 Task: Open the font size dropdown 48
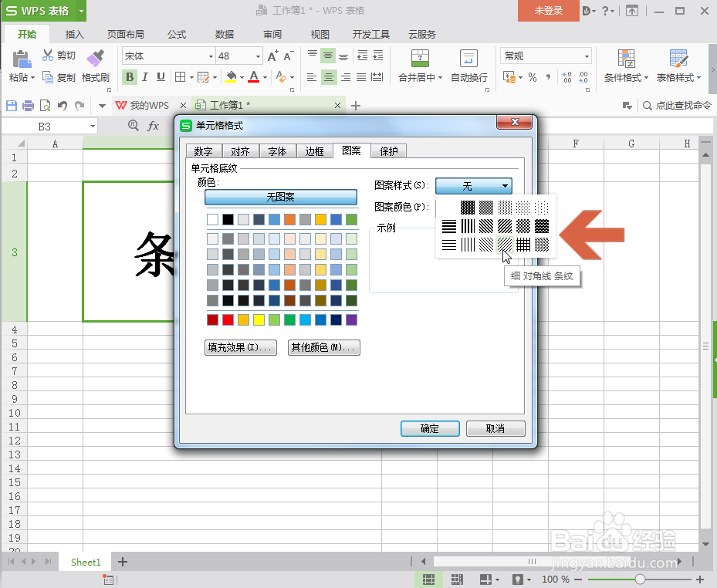(259, 56)
